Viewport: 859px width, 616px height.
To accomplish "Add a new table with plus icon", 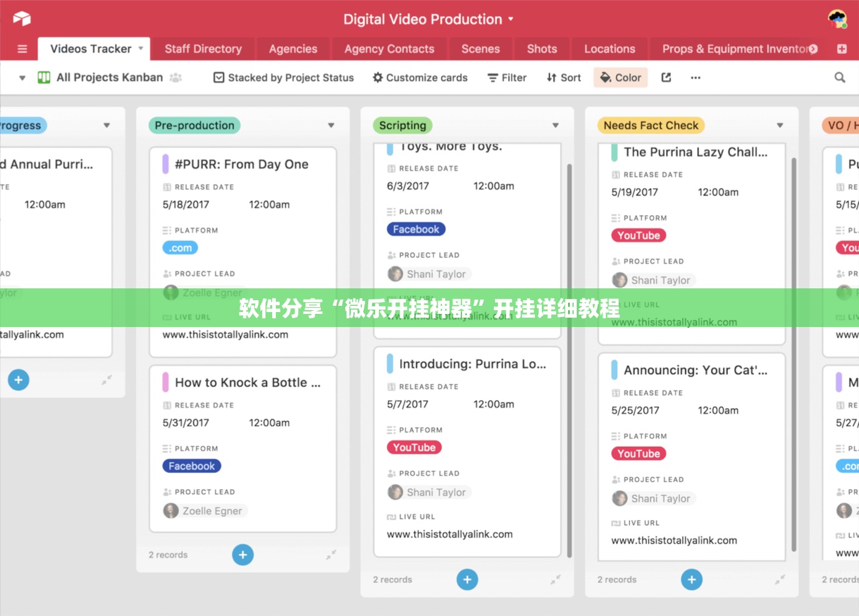I will point(842,49).
